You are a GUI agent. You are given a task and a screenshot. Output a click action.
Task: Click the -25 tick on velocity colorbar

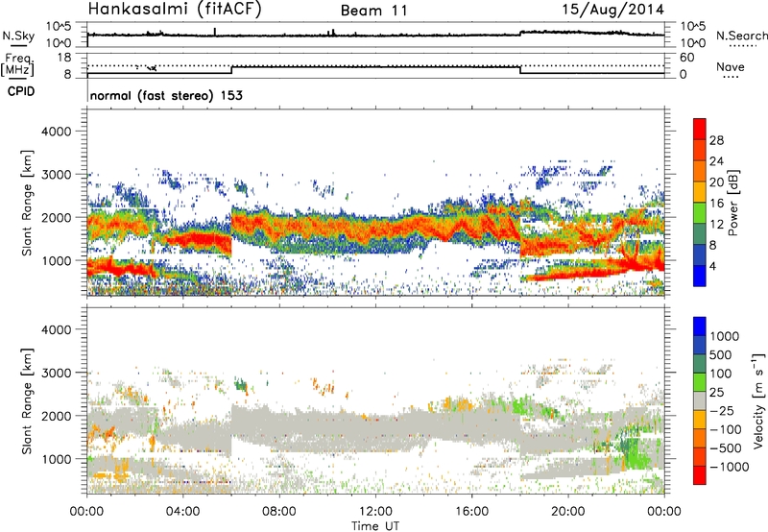721,410
